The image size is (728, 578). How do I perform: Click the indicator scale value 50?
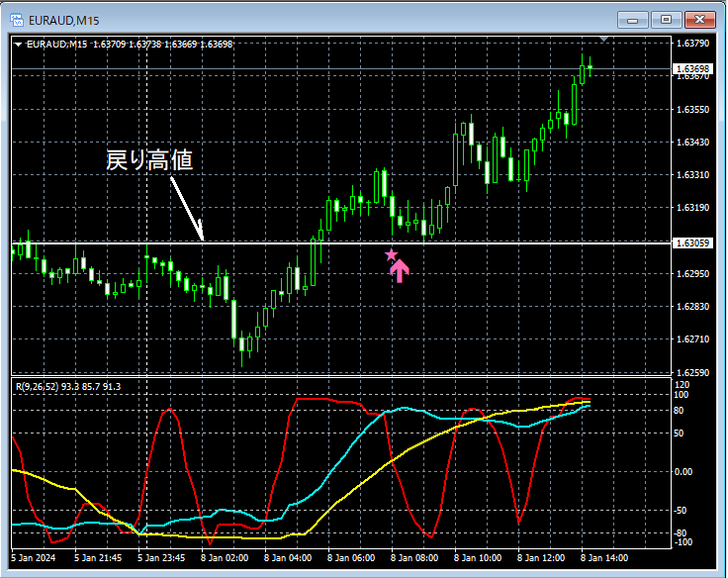[x=679, y=433]
